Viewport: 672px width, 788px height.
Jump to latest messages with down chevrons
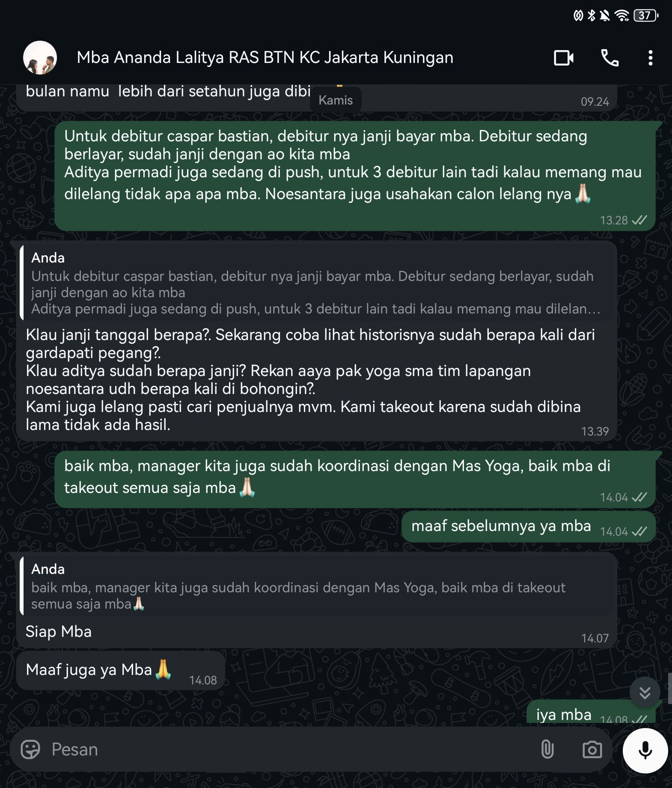pos(645,692)
